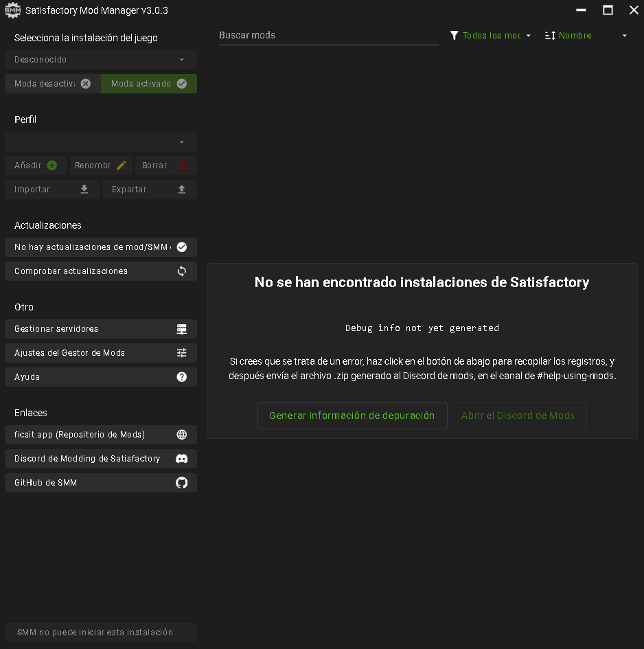This screenshot has width=644, height=649.
Task: Click the sort order icon beside Nombre
Action: coord(550,36)
